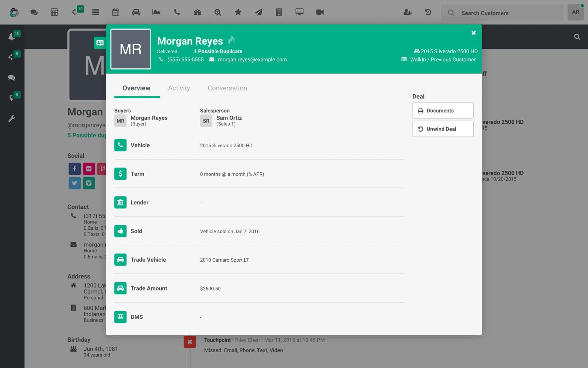Click the 2010 Camaro Sport LT value

(224, 260)
